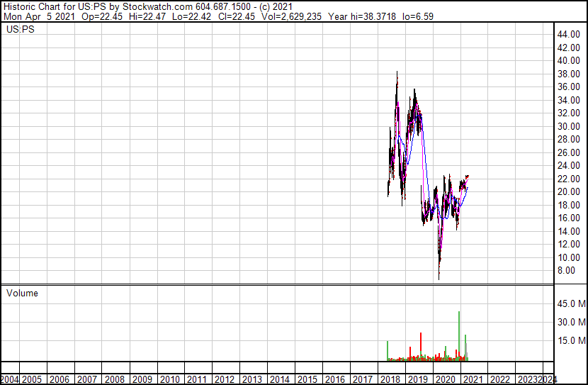Click the 2010 year label on the time axis

click(x=169, y=379)
